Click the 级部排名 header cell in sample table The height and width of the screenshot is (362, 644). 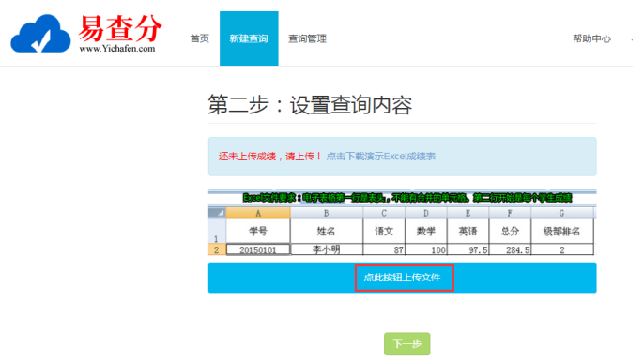[x=561, y=231]
